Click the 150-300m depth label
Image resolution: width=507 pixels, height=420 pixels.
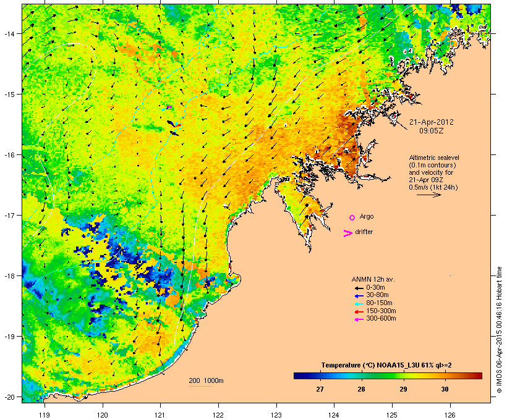click(381, 311)
